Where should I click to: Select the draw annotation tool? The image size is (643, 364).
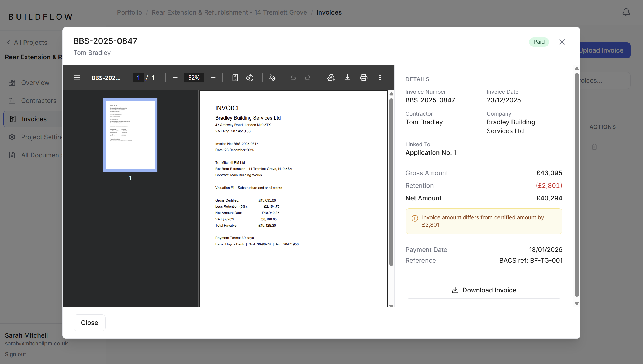coord(272,78)
